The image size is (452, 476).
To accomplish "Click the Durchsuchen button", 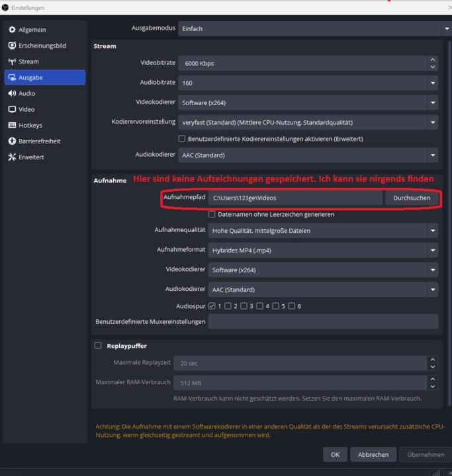I will point(412,198).
